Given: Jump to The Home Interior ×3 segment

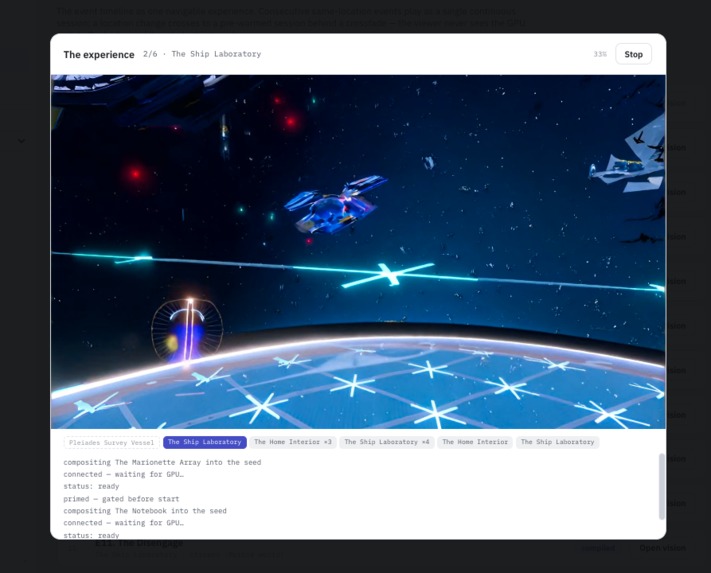Looking at the screenshot, I should coord(293,442).
